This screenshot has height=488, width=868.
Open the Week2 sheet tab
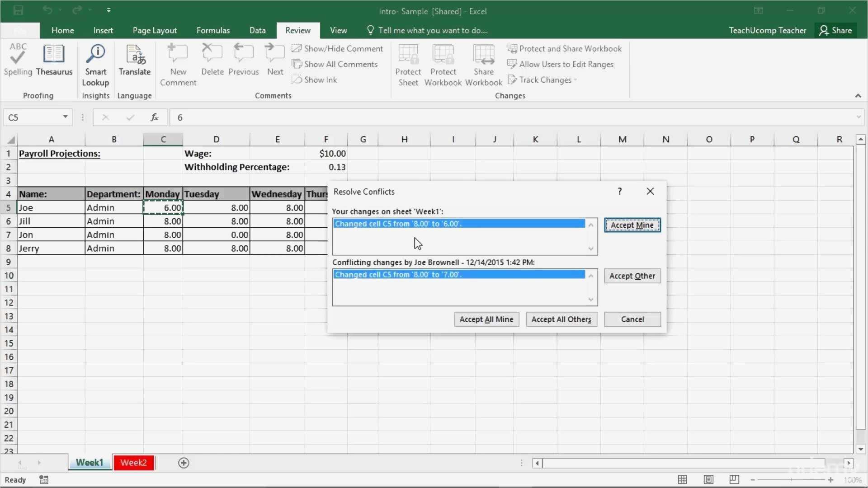(133, 463)
